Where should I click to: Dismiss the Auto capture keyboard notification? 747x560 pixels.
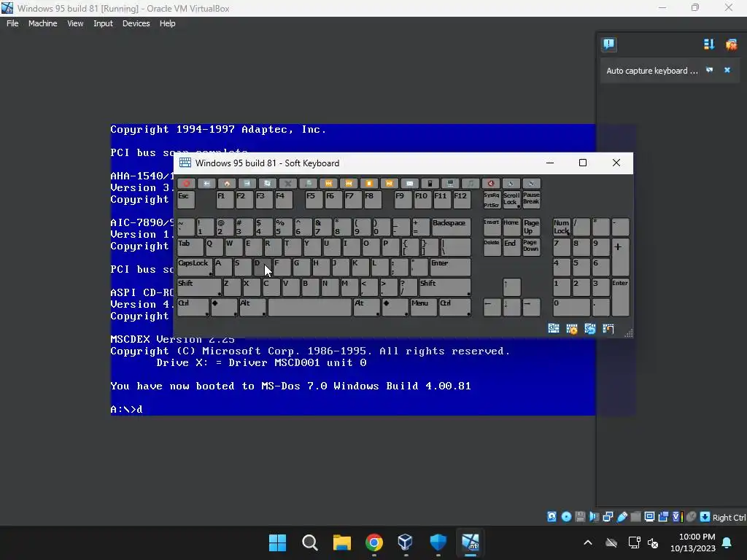tap(727, 70)
